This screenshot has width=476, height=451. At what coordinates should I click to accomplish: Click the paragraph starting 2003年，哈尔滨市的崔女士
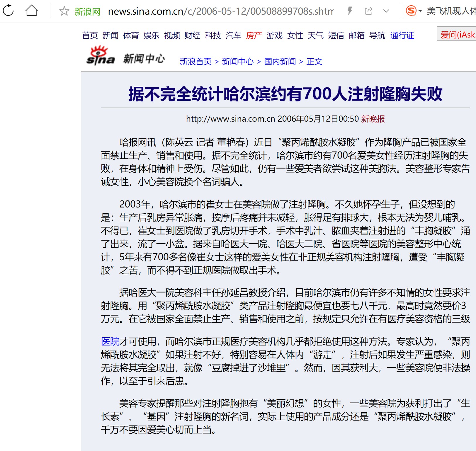coord(285,237)
